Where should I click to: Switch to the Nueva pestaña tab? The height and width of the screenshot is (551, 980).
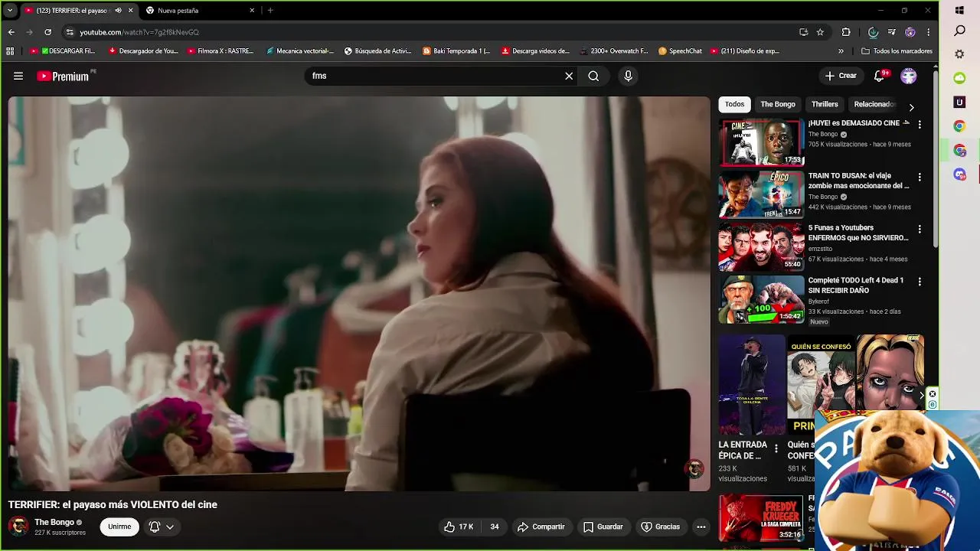tap(200, 11)
